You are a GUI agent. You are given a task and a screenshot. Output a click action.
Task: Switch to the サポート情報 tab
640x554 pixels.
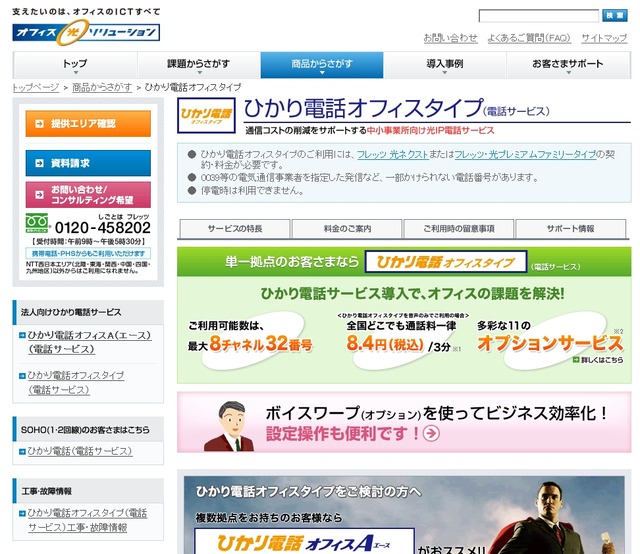570,229
